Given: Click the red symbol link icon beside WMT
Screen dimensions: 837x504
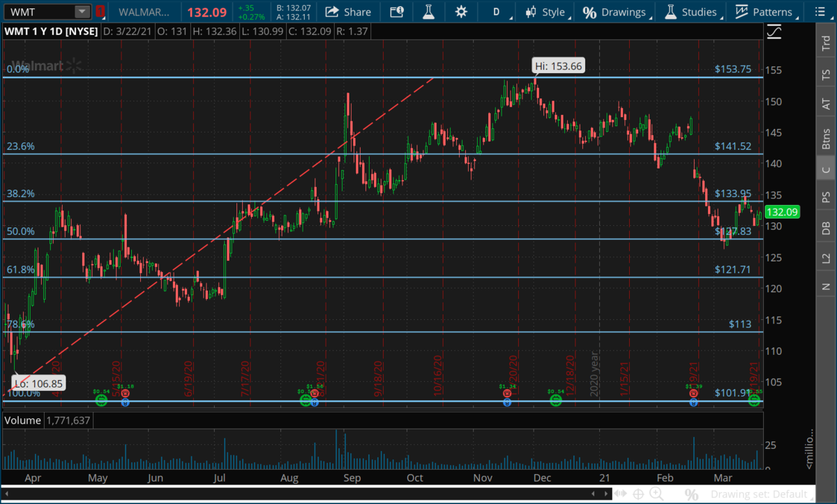Looking at the screenshot, I should tap(101, 11).
